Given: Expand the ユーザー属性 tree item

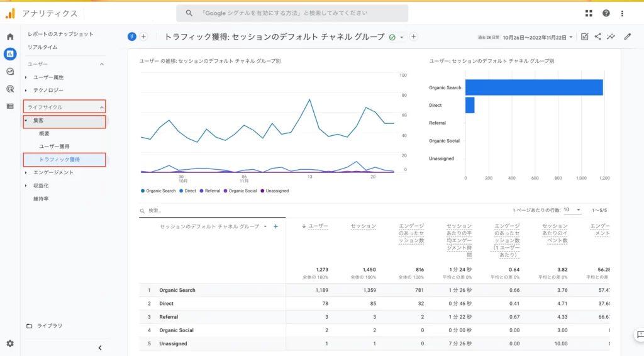Looking at the screenshot, I should point(26,77).
